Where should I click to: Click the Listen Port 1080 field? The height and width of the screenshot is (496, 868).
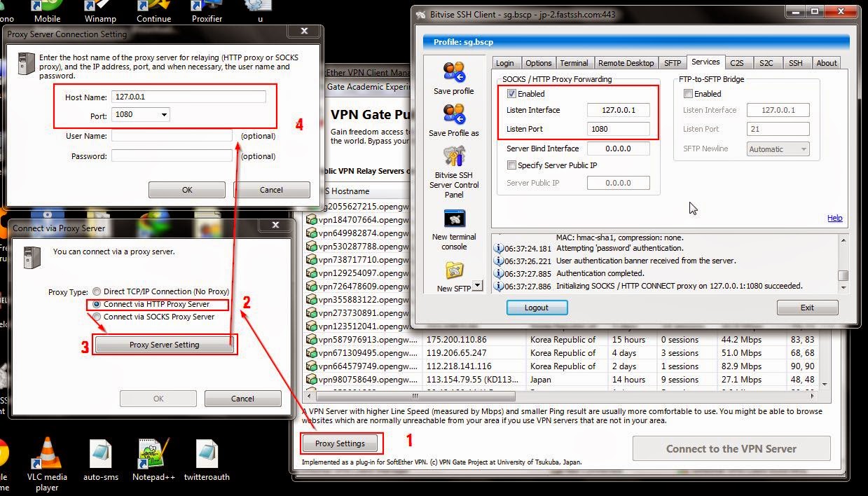[x=619, y=129]
